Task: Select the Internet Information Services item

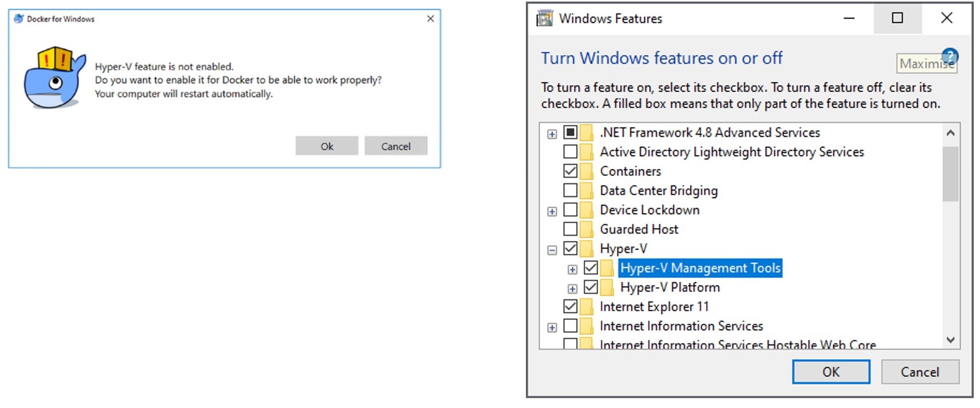Action: (x=681, y=326)
